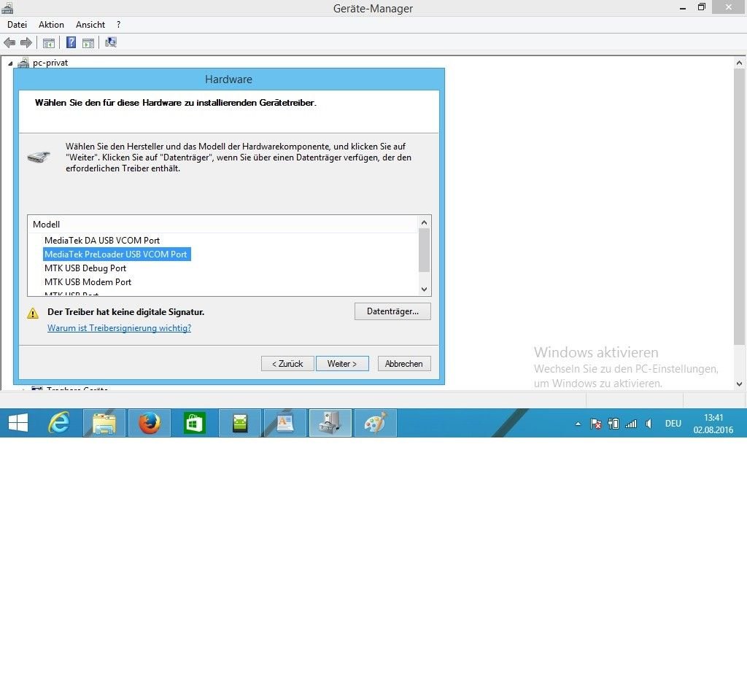
Task: Cancel the dialog with Abbrechen
Action: pyautogui.click(x=404, y=364)
